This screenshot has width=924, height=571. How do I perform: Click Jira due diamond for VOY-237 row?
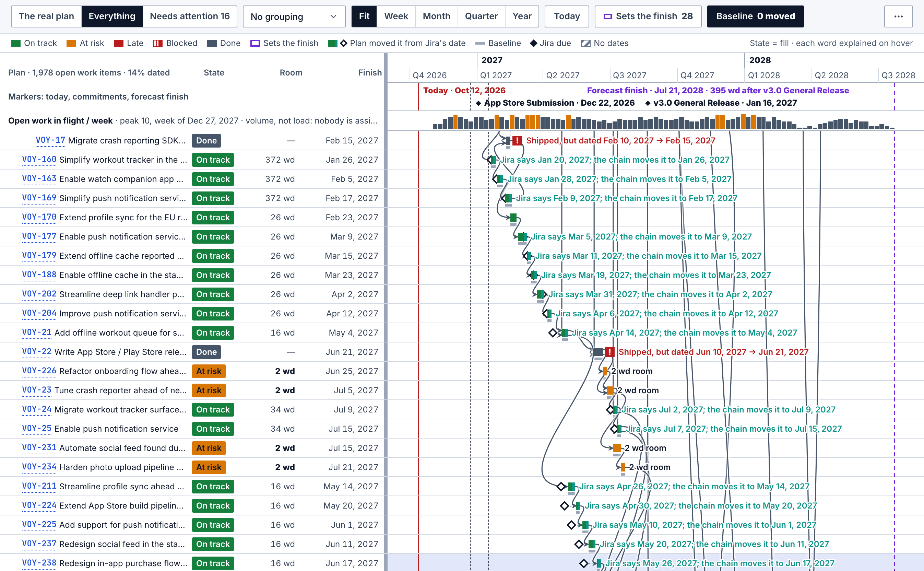click(579, 544)
